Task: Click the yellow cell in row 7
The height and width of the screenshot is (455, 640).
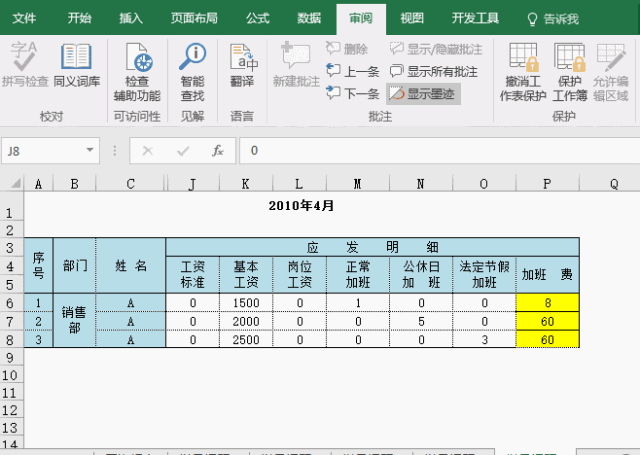Action: 547,321
